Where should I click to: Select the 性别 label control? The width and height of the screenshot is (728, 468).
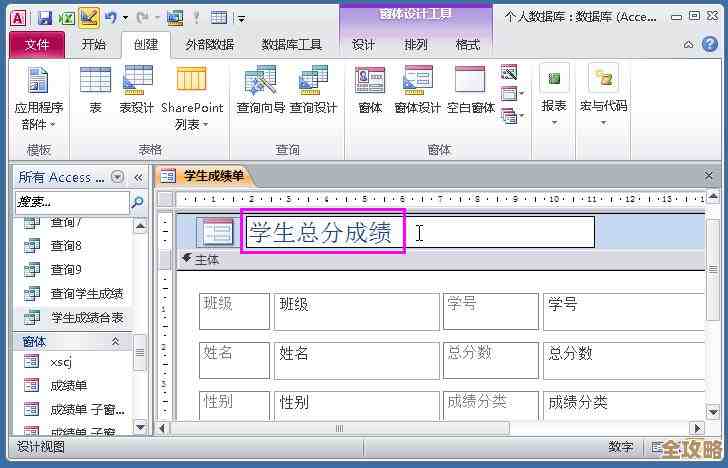[234, 405]
